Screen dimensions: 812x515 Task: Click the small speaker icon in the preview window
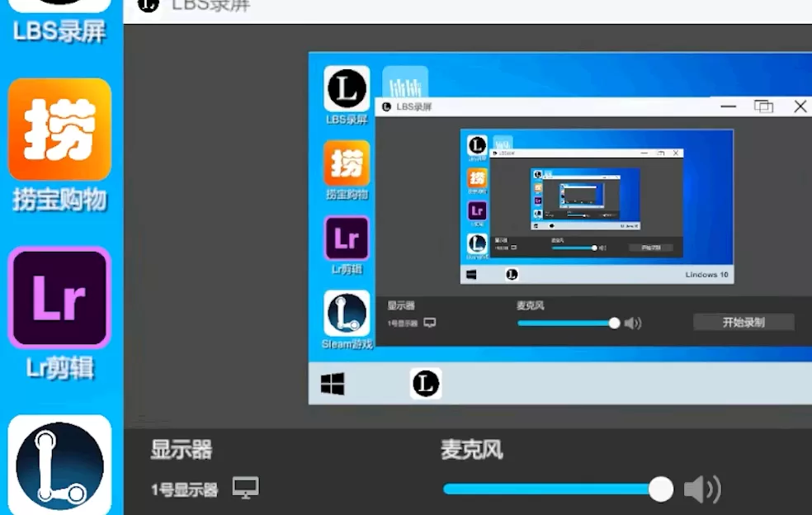coord(632,324)
